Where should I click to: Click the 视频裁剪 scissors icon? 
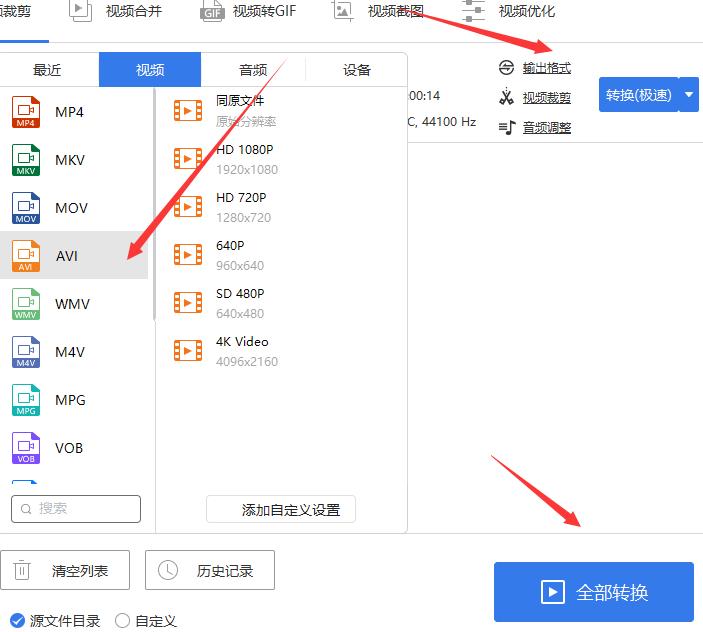[506, 97]
